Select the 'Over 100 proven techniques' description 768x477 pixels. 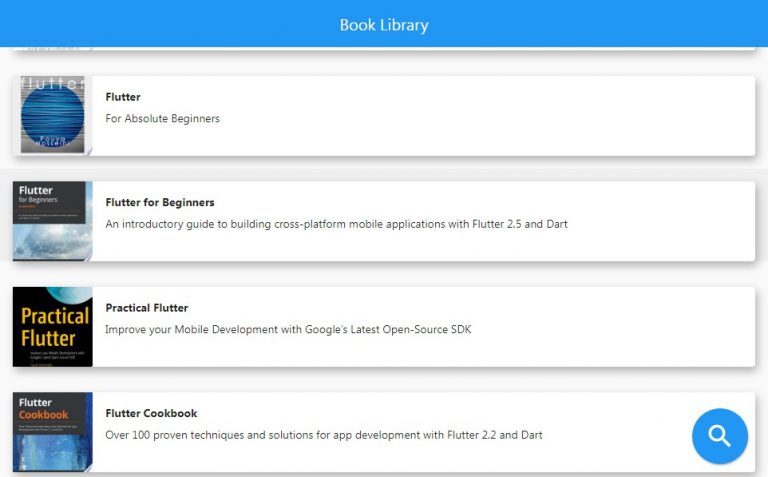tap(324, 435)
